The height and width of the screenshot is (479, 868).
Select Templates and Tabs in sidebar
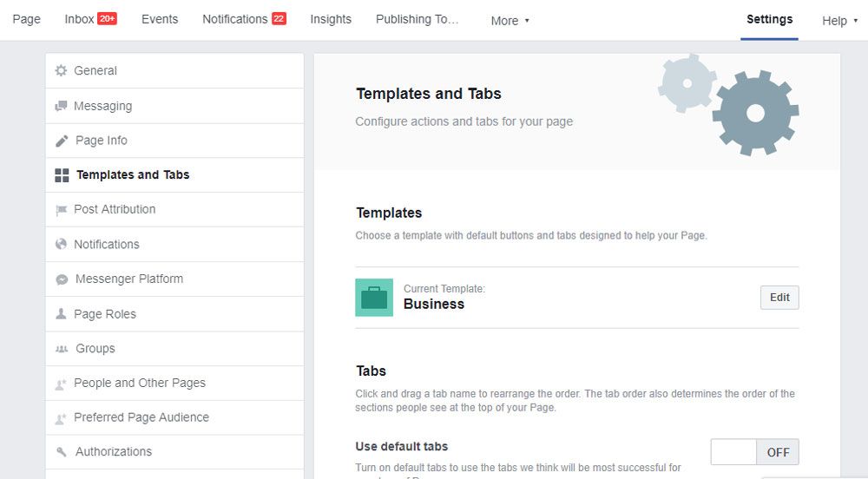(x=174, y=175)
